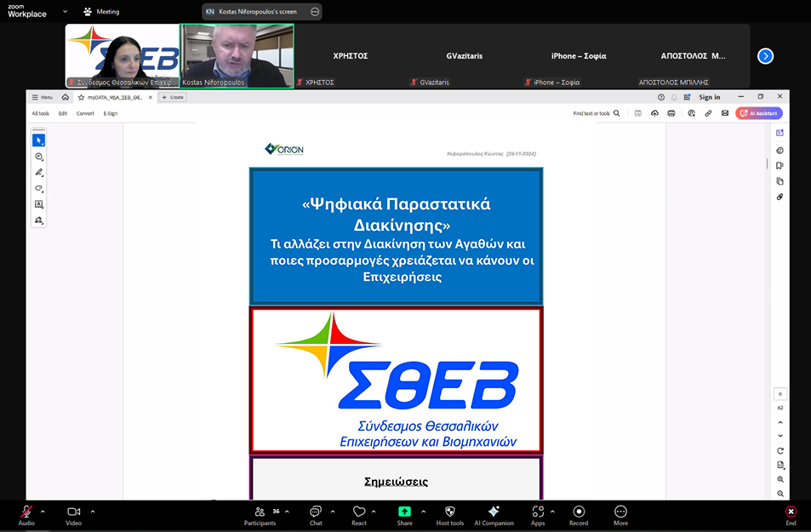Open the Edit menu in Acrobat
The image size is (811, 532).
point(63,113)
